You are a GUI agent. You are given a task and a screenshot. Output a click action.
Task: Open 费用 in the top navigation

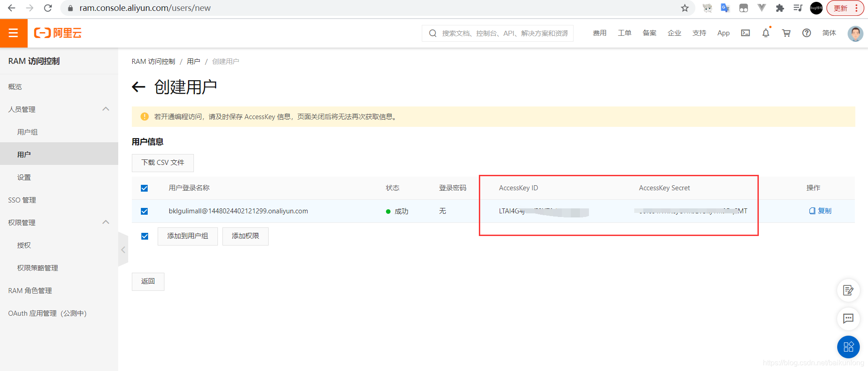coord(599,33)
